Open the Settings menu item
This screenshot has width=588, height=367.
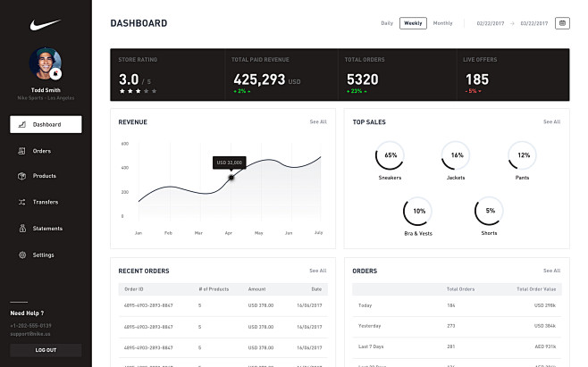click(x=43, y=254)
